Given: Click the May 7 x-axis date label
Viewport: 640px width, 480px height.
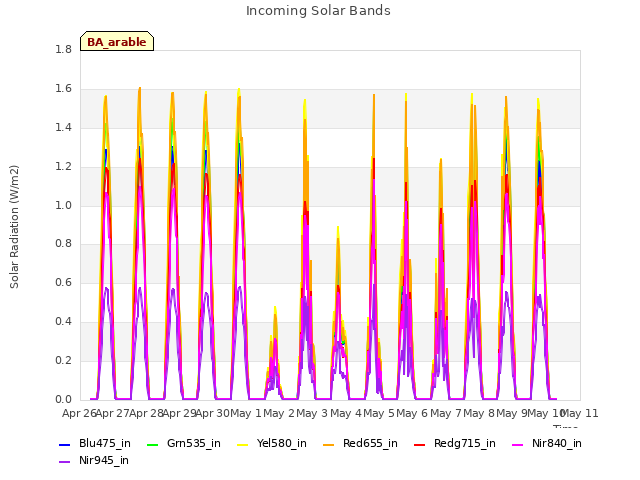Looking at the screenshot, I should (446, 414).
